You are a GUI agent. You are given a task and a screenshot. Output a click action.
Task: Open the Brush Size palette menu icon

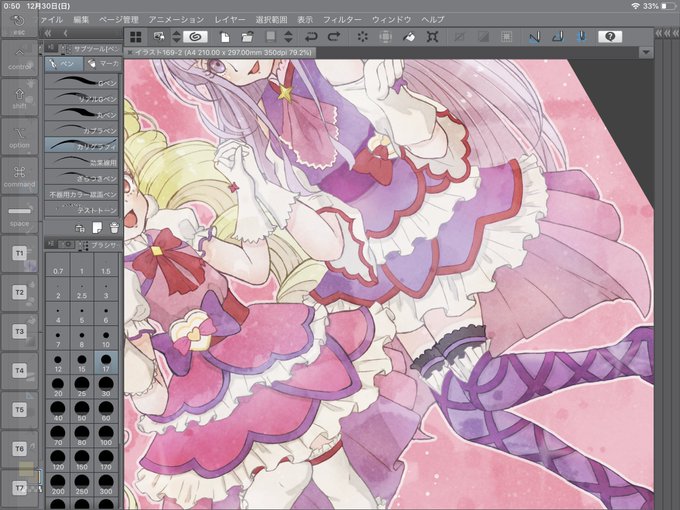(x=51, y=244)
